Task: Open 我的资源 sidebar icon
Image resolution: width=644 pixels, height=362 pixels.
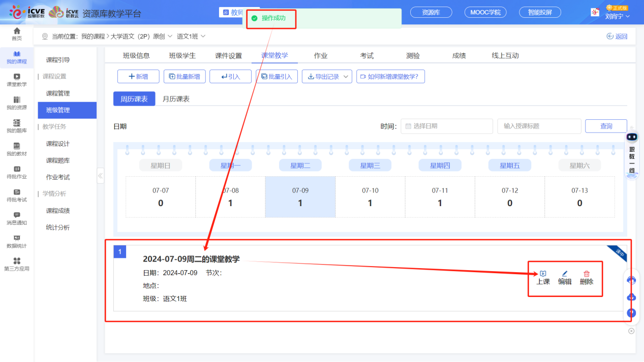Action: point(17,103)
